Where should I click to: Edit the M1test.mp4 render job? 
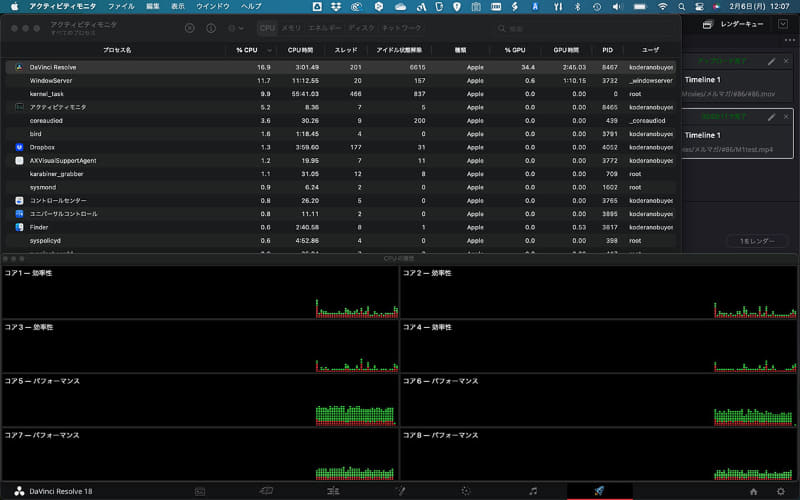tap(771, 117)
